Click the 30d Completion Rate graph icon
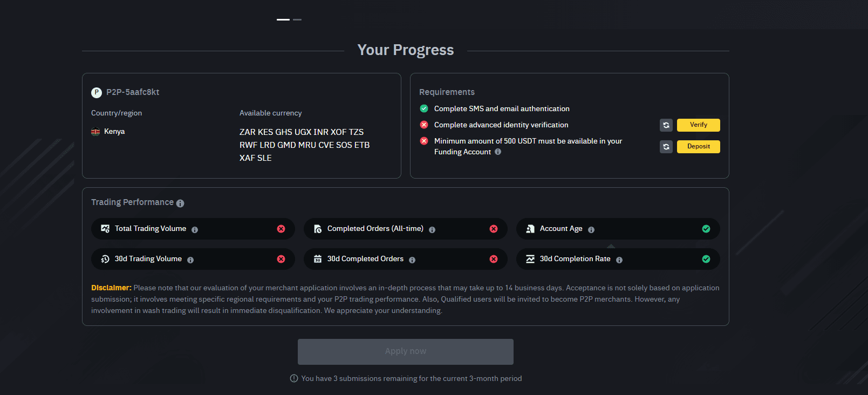 point(530,259)
